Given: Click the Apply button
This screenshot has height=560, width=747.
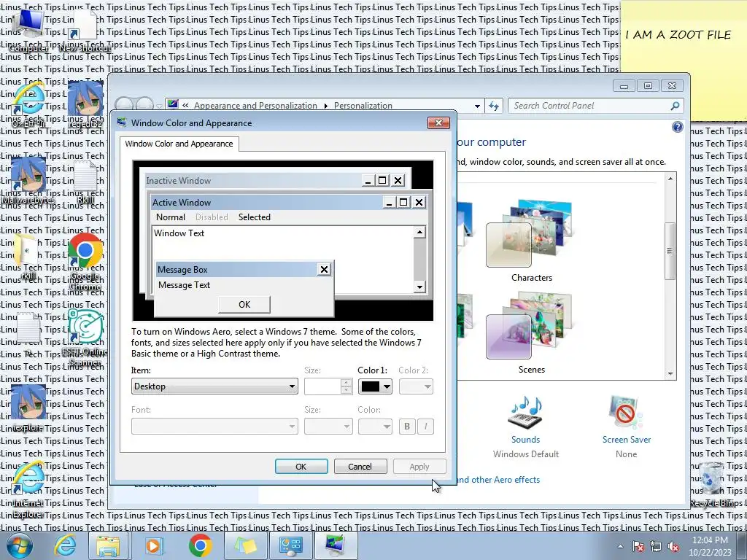Looking at the screenshot, I should point(419,466).
